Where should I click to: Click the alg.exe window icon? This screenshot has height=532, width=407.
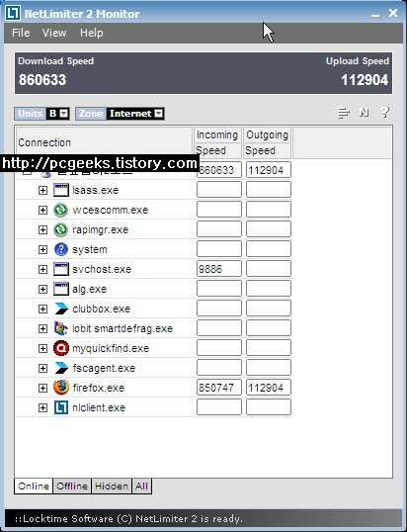click(61, 289)
